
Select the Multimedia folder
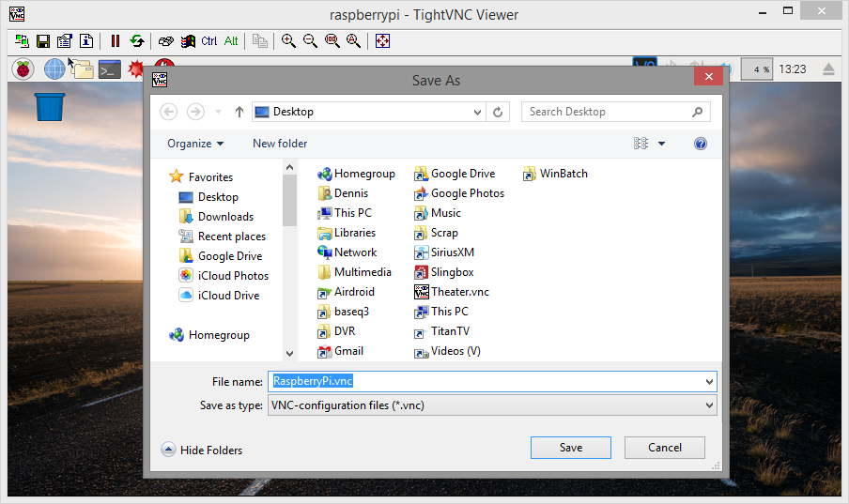354,272
